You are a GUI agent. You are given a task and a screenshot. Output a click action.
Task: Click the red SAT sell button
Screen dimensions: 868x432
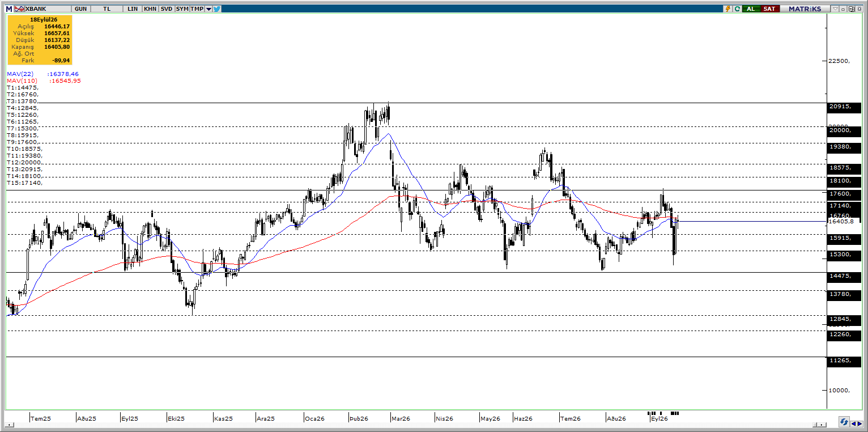pyautogui.click(x=769, y=9)
